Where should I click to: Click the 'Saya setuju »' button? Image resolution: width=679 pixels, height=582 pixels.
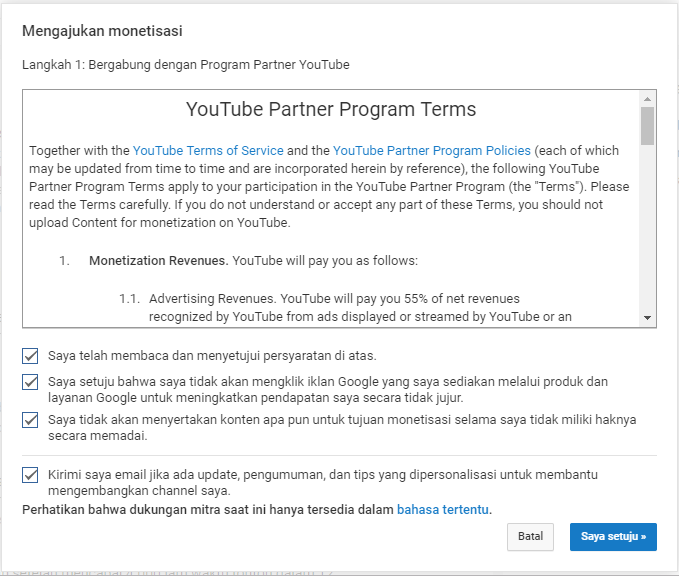point(613,536)
